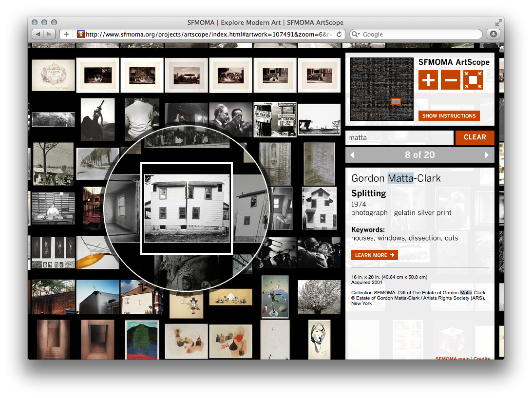Click the CLEAR button to reset search

pos(475,137)
